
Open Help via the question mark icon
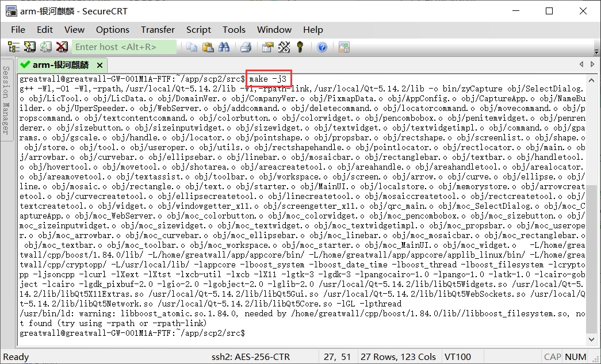[322, 47]
